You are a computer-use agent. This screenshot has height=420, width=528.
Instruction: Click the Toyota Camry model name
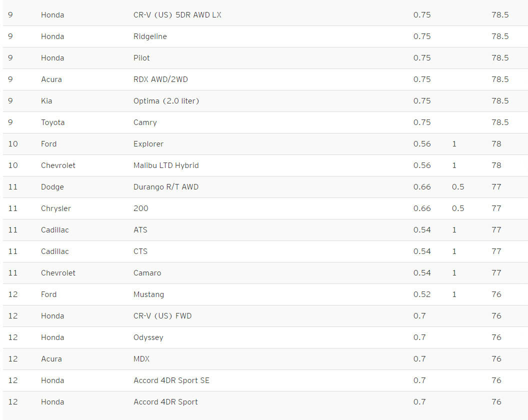pyautogui.click(x=145, y=122)
